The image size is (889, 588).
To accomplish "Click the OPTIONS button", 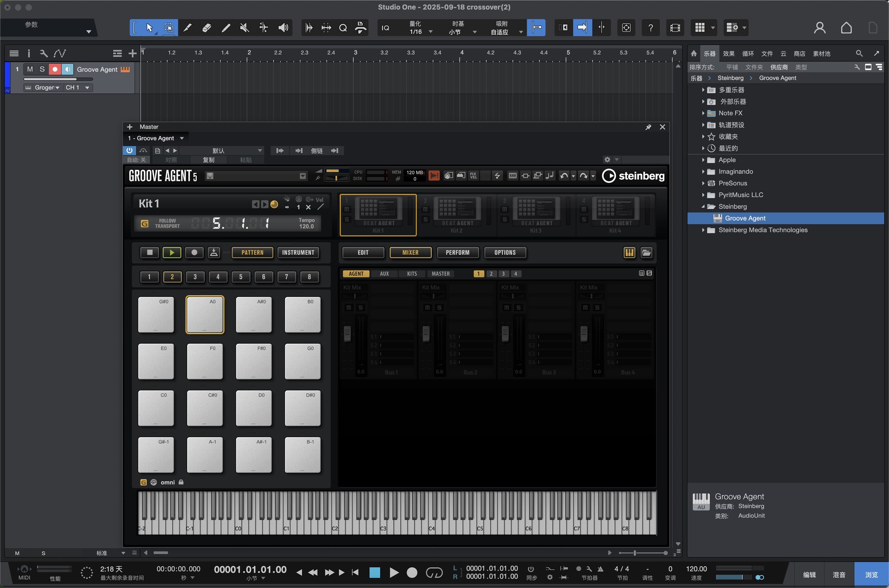I will pos(505,253).
